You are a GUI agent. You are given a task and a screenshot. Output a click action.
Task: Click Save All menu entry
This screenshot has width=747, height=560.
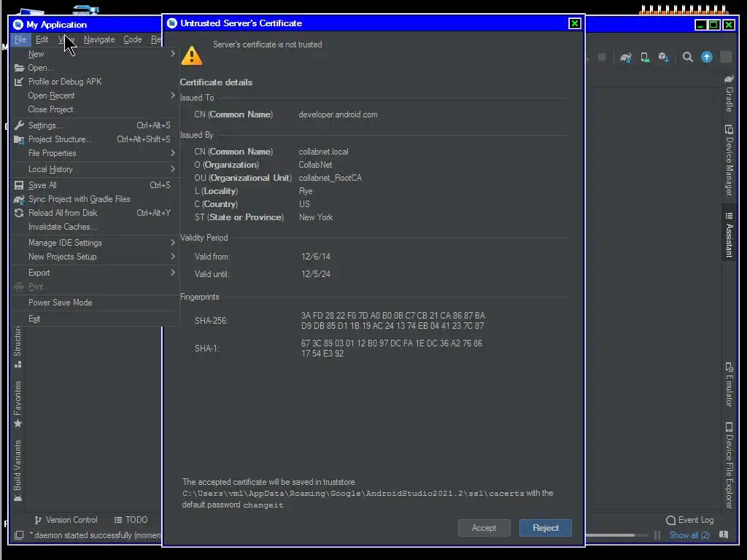(95, 185)
